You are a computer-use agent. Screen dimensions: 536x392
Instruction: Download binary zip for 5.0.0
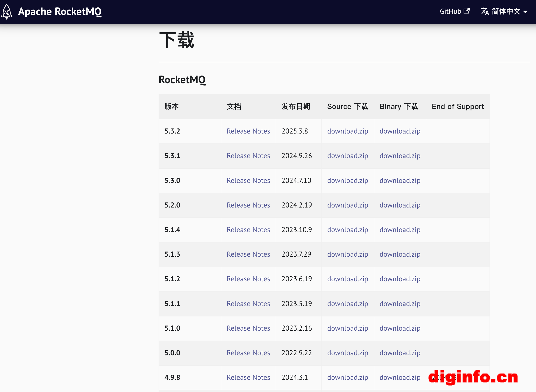(x=400, y=353)
